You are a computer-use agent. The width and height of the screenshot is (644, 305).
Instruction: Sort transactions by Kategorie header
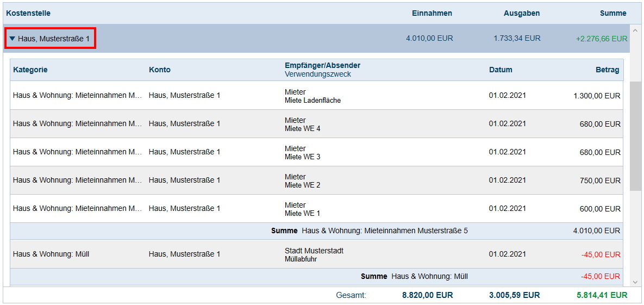30,70
